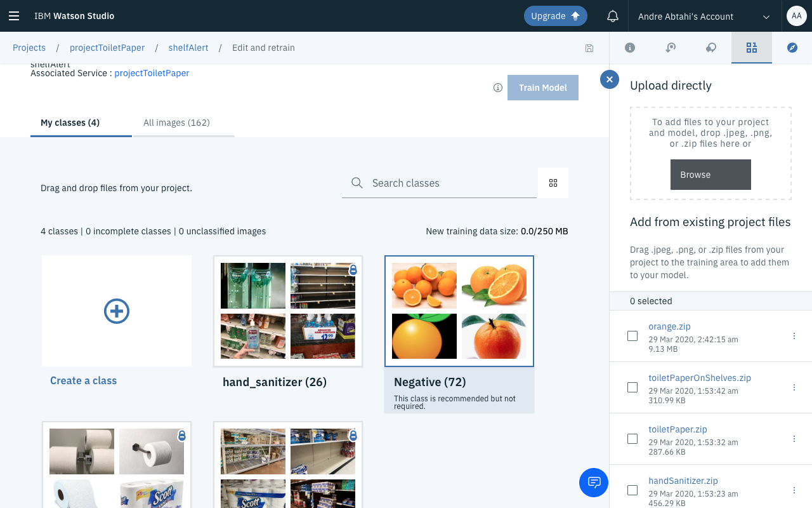Check the toiletPaper.zip checkbox
The image size is (812, 508).
[632, 439]
